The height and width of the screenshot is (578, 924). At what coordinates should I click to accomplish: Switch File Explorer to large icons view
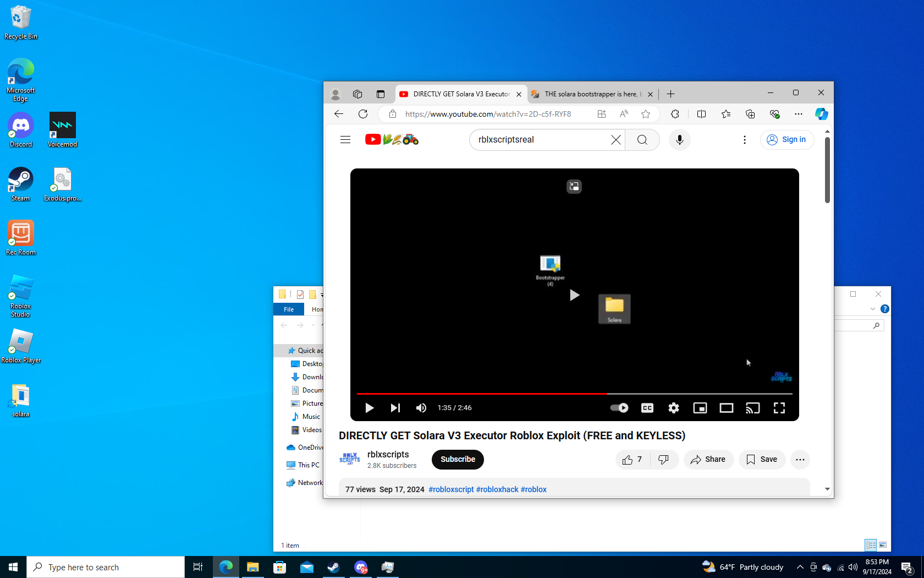(x=883, y=545)
